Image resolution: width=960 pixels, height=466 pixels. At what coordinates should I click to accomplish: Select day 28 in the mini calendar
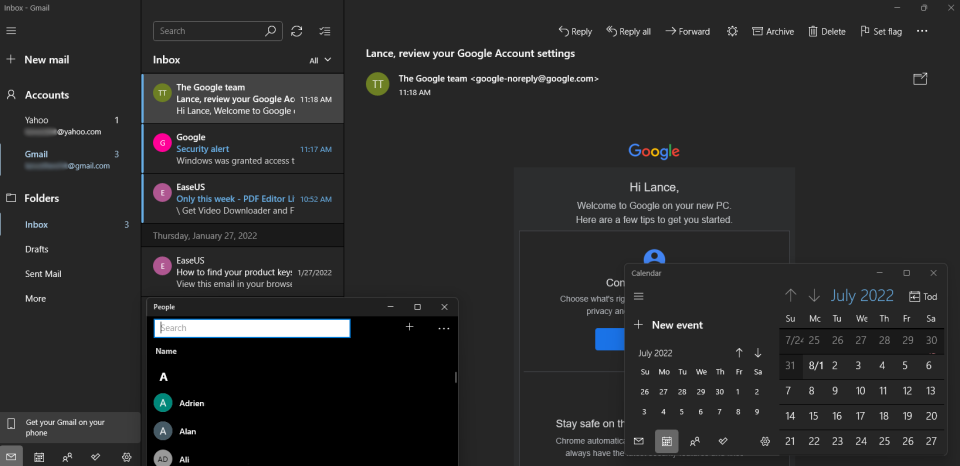click(682, 392)
